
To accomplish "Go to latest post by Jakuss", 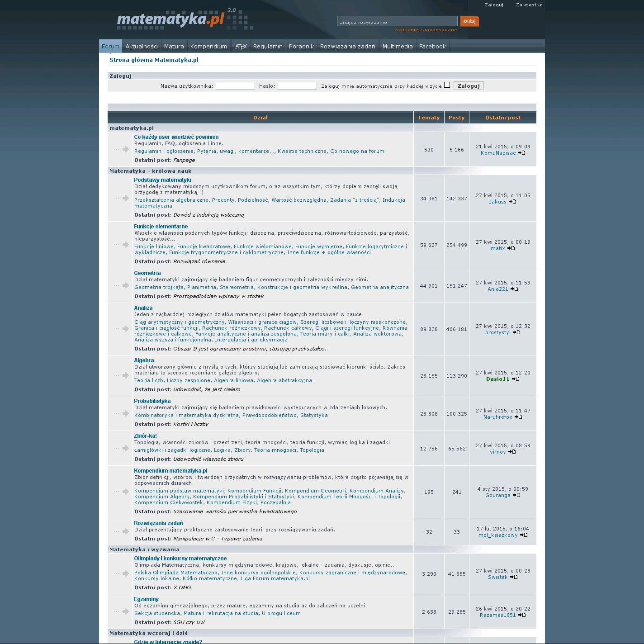I will click(x=512, y=202).
